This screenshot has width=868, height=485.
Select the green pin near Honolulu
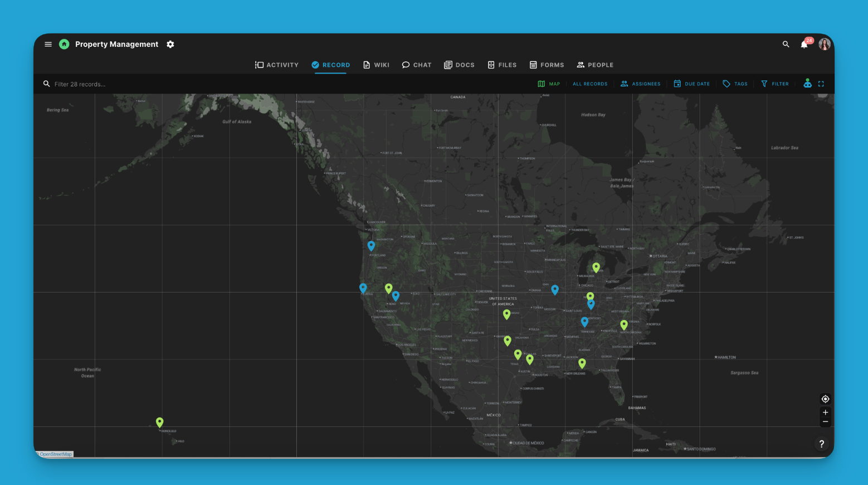coord(159,422)
